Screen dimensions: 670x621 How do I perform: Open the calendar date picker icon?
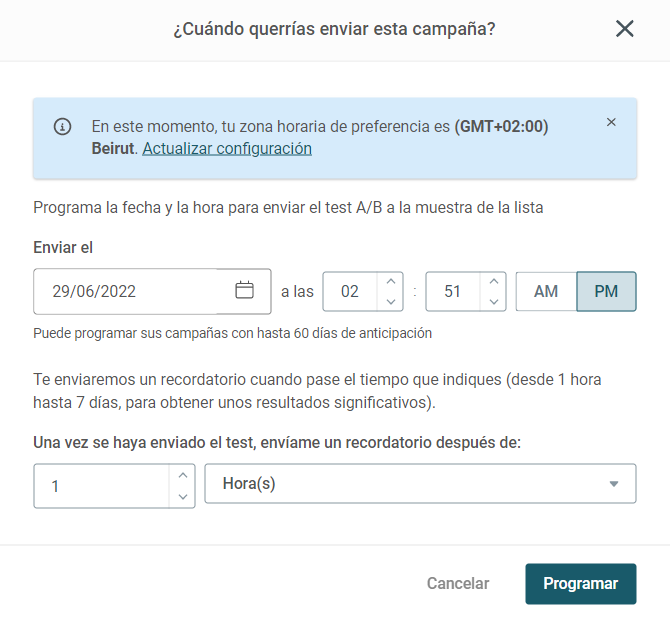pos(244,290)
